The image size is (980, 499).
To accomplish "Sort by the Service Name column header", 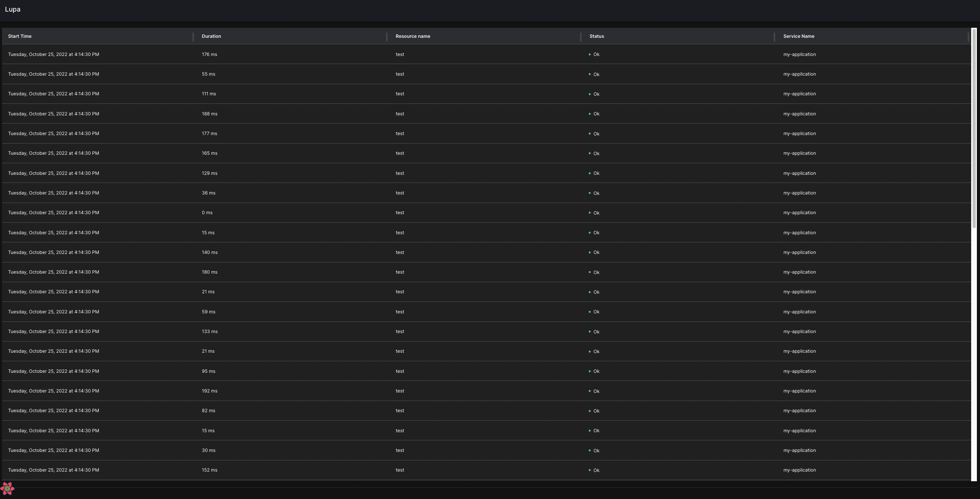I will coord(798,36).
